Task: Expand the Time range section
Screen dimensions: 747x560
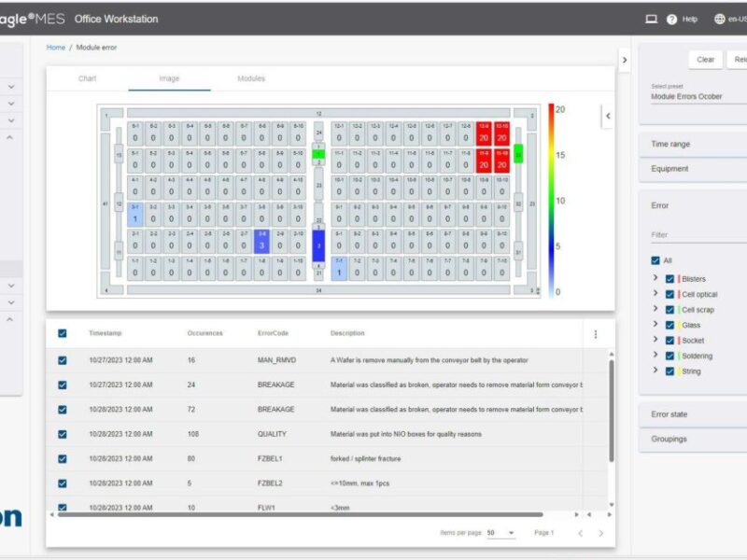Action: coord(691,145)
